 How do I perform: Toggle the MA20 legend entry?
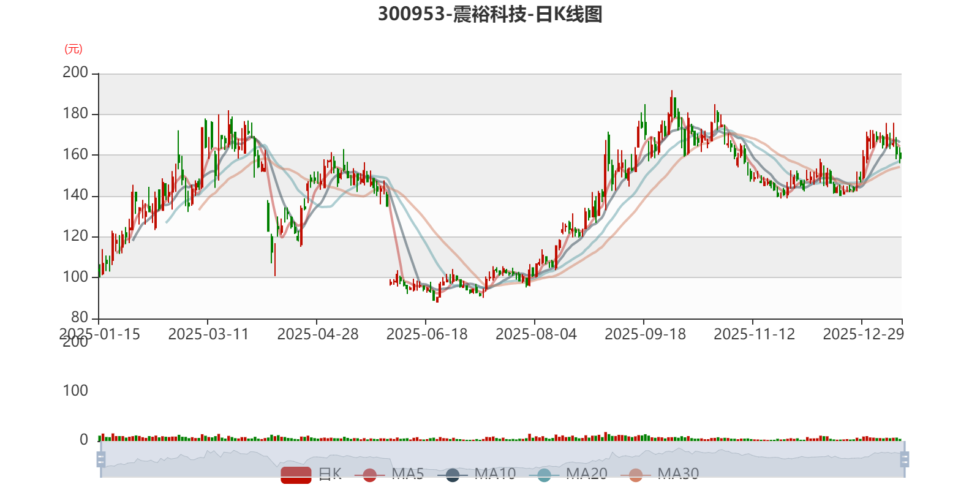click(x=568, y=474)
